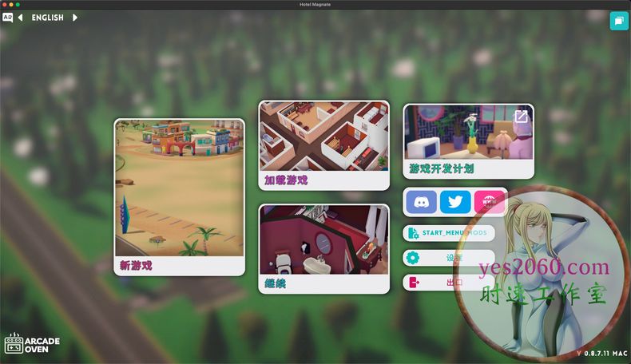Click the Arcade Oven logo
This screenshot has height=364, width=631.
[32, 344]
